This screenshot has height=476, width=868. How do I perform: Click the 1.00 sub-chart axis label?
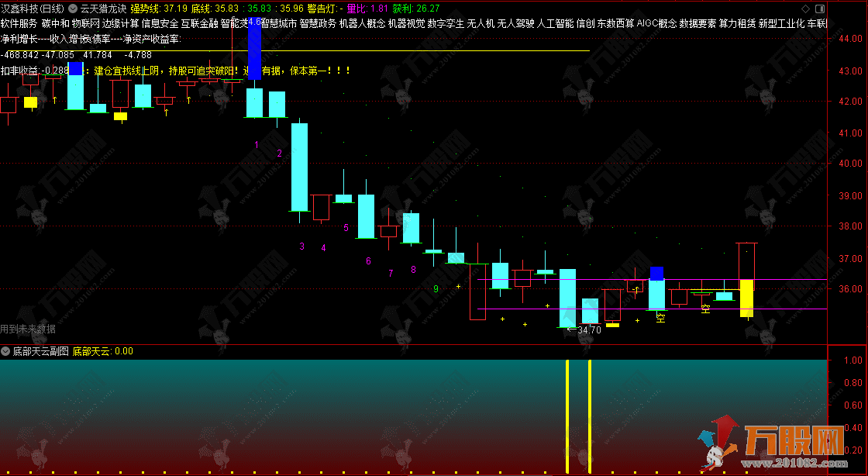click(x=853, y=360)
